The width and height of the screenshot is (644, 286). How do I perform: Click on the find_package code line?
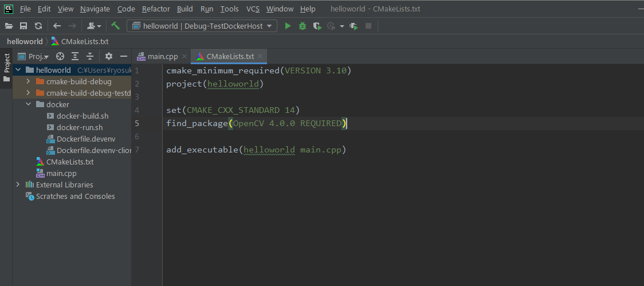(x=257, y=123)
